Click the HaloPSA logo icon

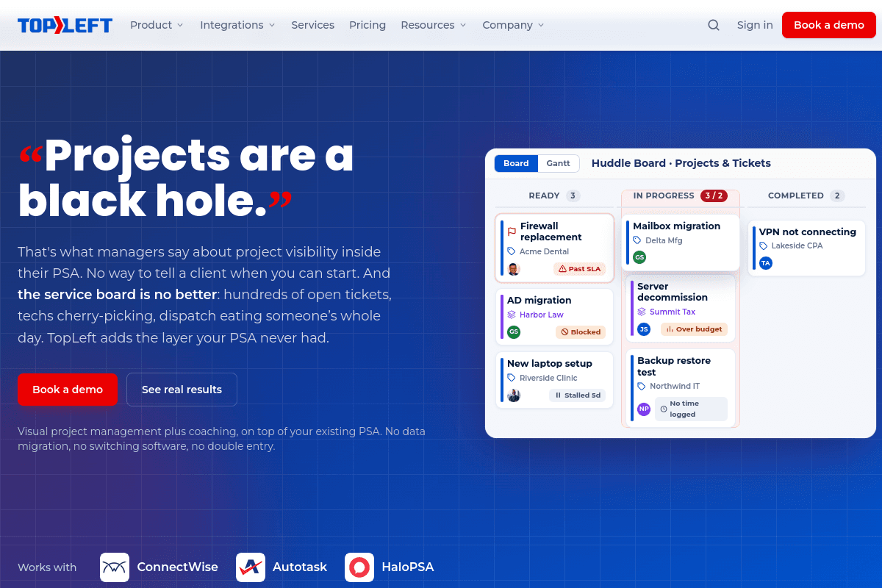tap(359, 567)
